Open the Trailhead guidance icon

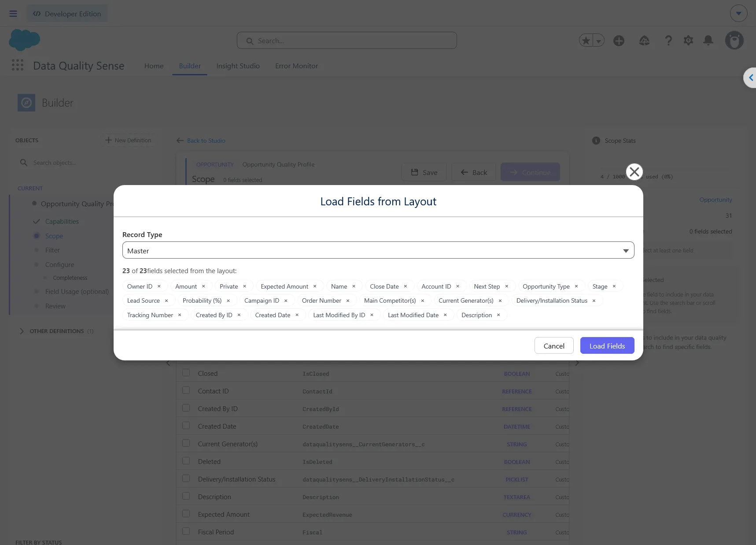pyautogui.click(x=644, y=41)
